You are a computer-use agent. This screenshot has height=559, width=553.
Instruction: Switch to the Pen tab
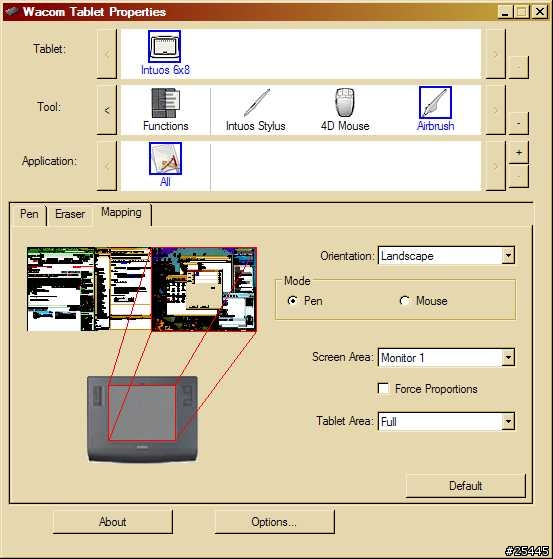[x=29, y=214]
